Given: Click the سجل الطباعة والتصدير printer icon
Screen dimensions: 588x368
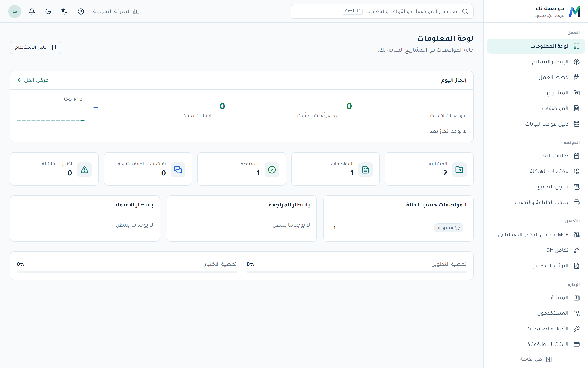Looking at the screenshot, I should pyautogui.click(x=576, y=202).
